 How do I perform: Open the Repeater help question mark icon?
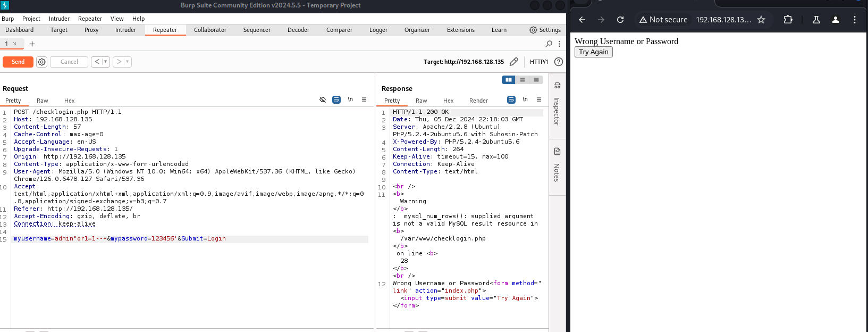click(559, 62)
